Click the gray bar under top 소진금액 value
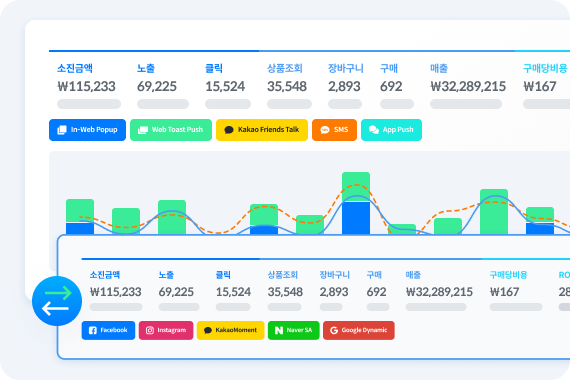 coord(89,104)
